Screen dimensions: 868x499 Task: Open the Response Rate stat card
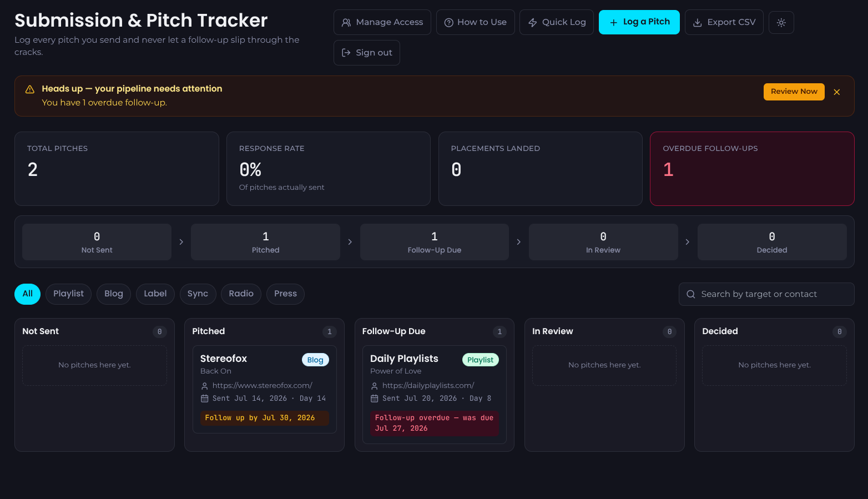tap(329, 169)
